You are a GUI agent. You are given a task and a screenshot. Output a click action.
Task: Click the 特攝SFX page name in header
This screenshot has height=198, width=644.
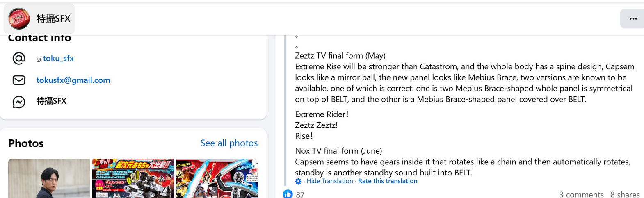53,19
